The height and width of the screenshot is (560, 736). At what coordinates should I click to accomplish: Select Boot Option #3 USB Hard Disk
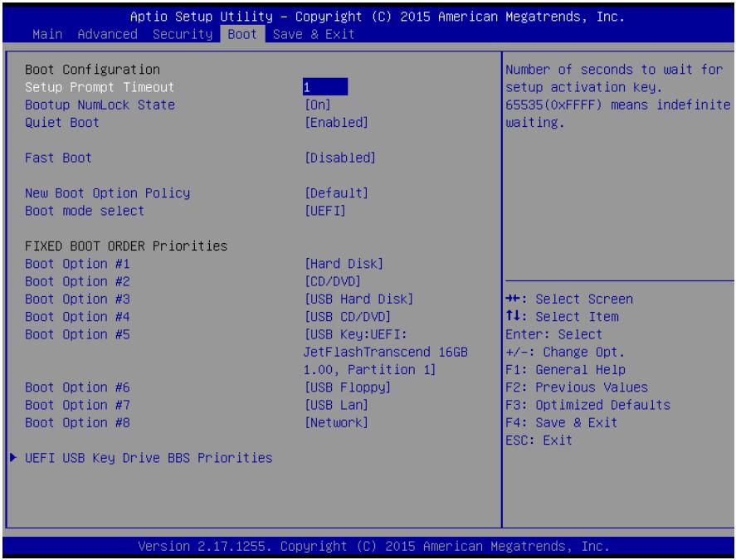tap(359, 299)
